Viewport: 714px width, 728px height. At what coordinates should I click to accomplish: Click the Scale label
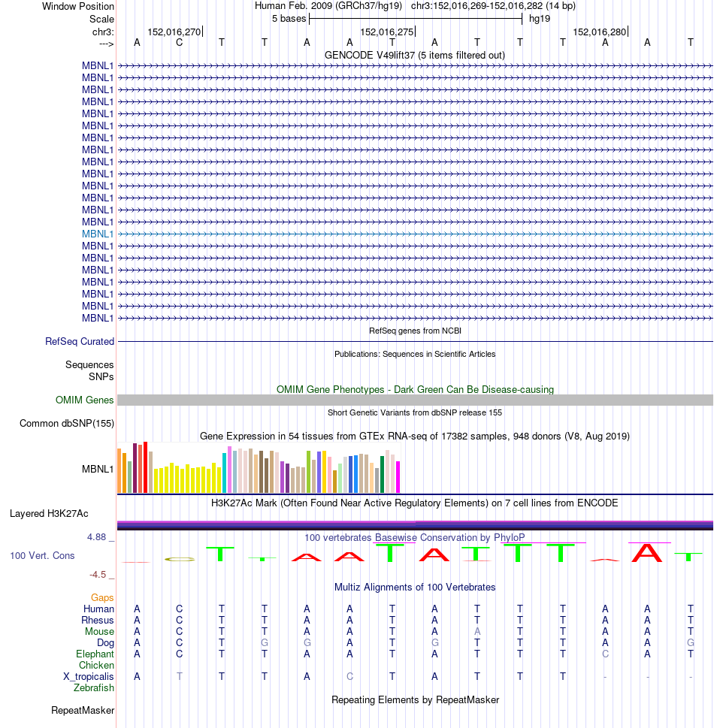pos(101,19)
